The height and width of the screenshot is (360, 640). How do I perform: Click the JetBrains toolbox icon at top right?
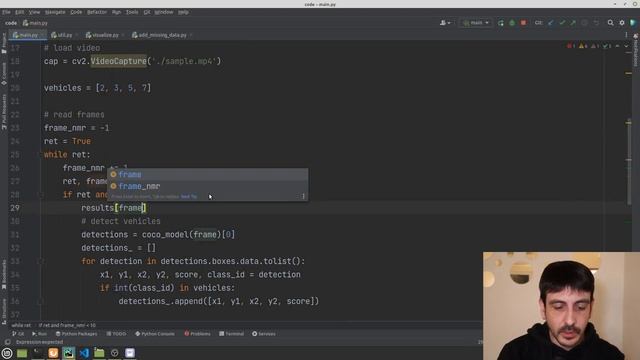coord(633,23)
